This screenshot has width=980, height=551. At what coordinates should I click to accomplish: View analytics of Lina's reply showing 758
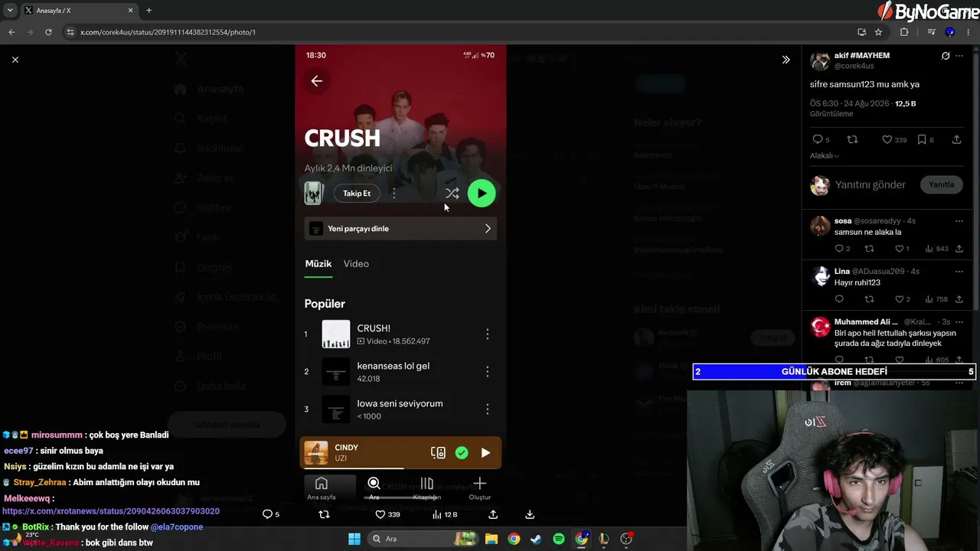click(x=937, y=299)
